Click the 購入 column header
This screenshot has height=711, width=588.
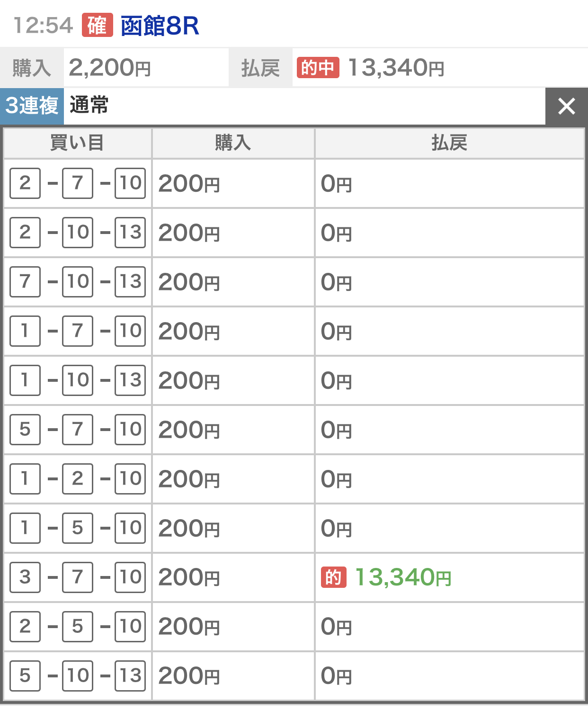click(232, 143)
